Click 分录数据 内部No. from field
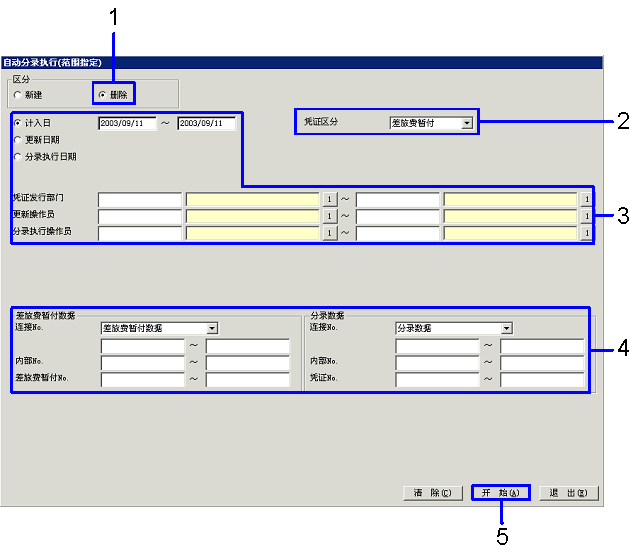This screenshot has width=630, height=552. point(437,362)
